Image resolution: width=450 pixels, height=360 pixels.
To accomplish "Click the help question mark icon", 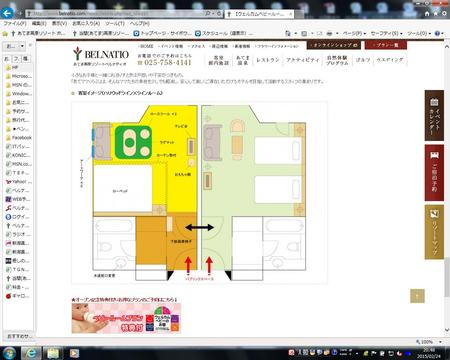I will [x=437, y=33].
